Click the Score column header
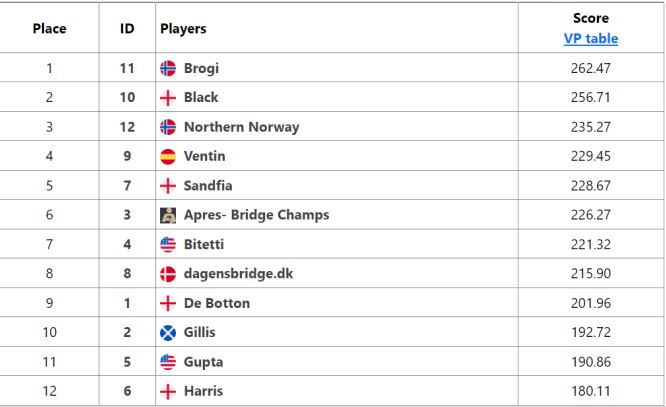This screenshot has height=407, width=666. [591, 18]
